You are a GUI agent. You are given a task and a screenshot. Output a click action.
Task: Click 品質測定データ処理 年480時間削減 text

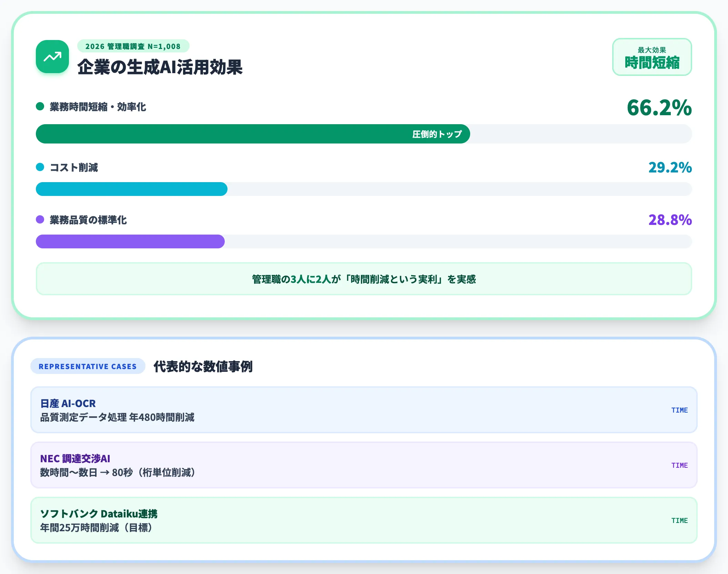click(x=117, y=417)
